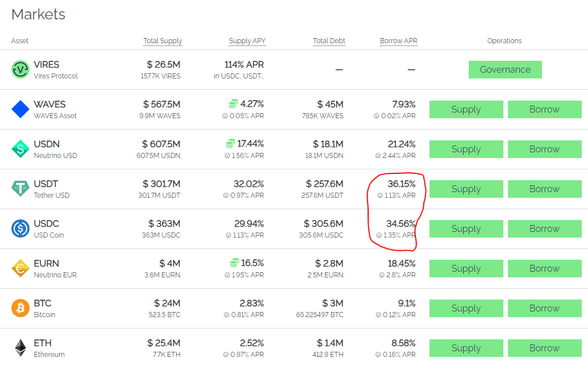Click the Ethereum diamond icon
Viewport: 588px width, 370px height.
20,348
